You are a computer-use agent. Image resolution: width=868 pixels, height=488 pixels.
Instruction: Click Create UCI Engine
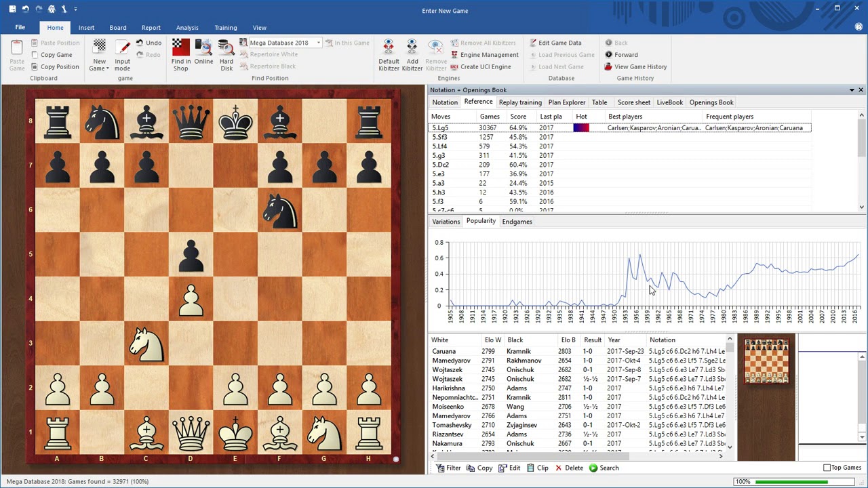pos(480,66)
